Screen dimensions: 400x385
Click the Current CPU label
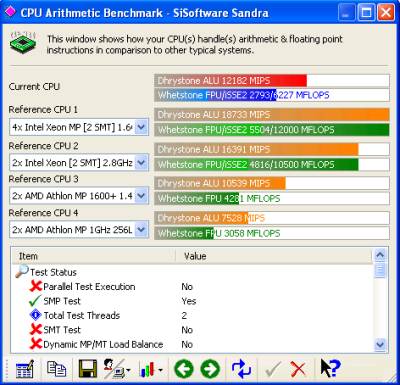(34, 87)
